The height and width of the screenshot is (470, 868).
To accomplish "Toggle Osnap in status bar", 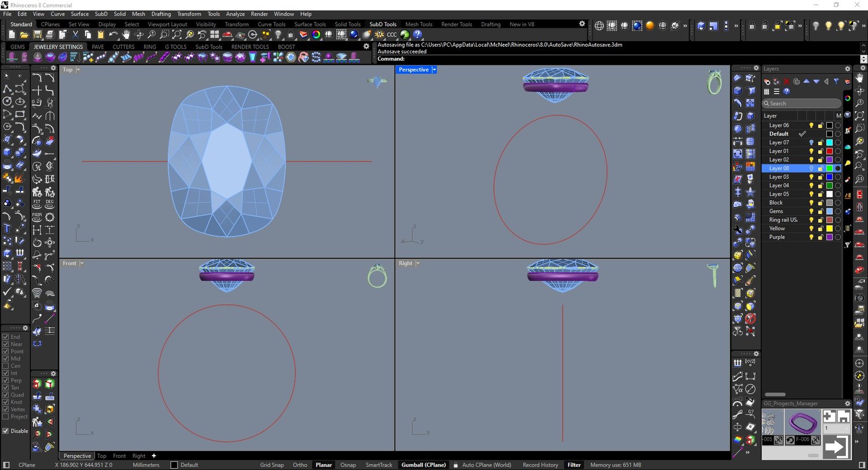I will (348, 465).
